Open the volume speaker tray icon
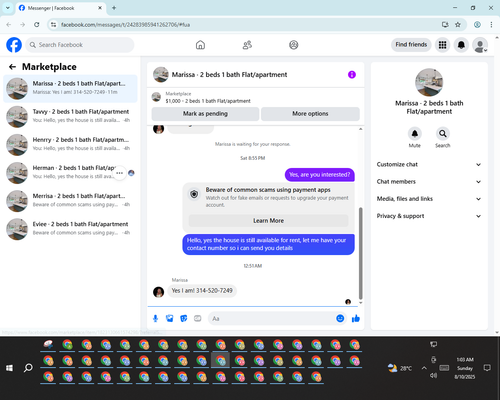Screen dimensions: 500x400 [433, 376]
